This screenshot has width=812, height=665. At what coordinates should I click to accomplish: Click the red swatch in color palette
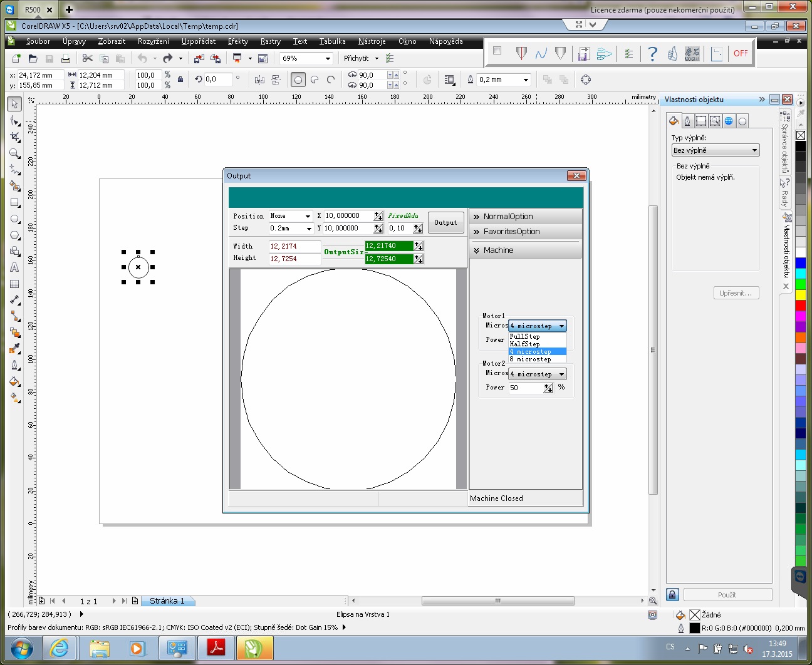point(800,306)
